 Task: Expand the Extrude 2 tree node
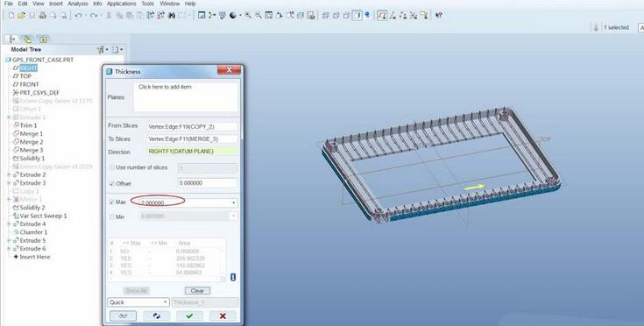(9, 175)
